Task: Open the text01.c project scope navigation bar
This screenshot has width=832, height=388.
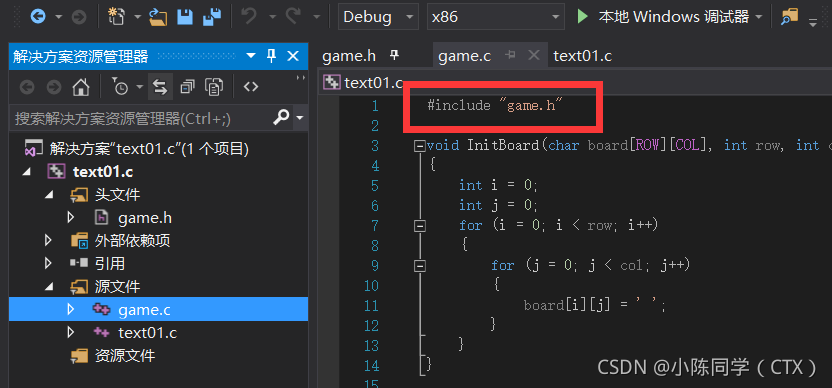Action: 575,82
